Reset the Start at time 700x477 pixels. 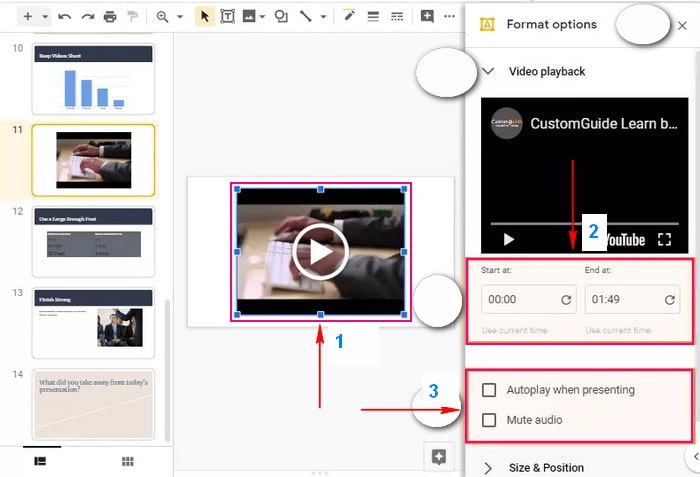[x=566, y=300]
